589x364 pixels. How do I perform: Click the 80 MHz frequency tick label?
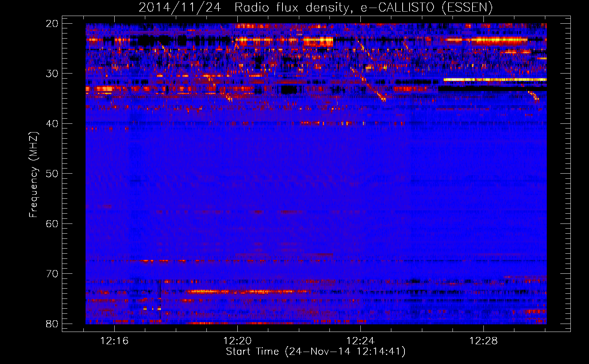tap(52, 324)
